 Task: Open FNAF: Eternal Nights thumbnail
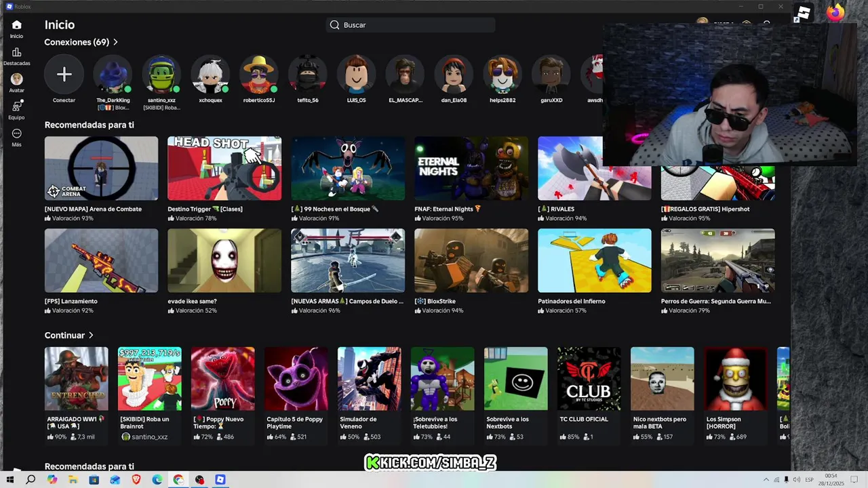(471, 169)
